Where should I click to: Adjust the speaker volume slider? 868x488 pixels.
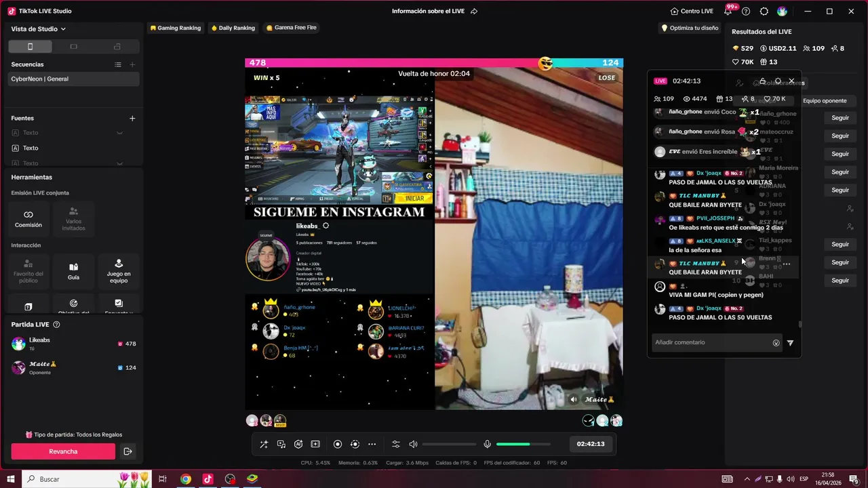pos(449,444)
